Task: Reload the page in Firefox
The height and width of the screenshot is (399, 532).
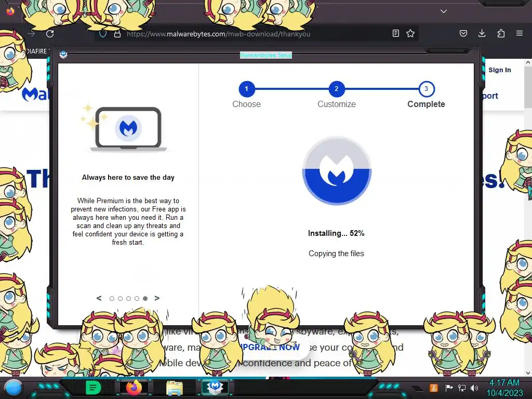Action: point(50,34)
